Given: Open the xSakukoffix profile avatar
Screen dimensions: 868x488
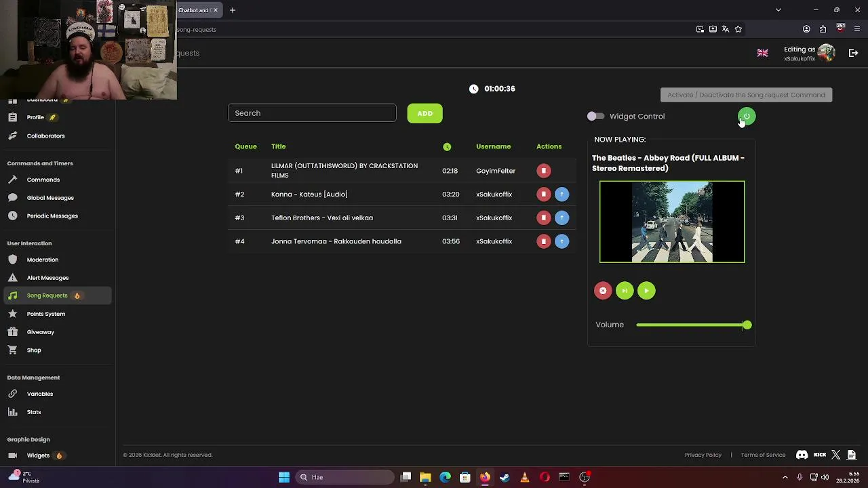Looking at the screenshot, I should point(826,53).
